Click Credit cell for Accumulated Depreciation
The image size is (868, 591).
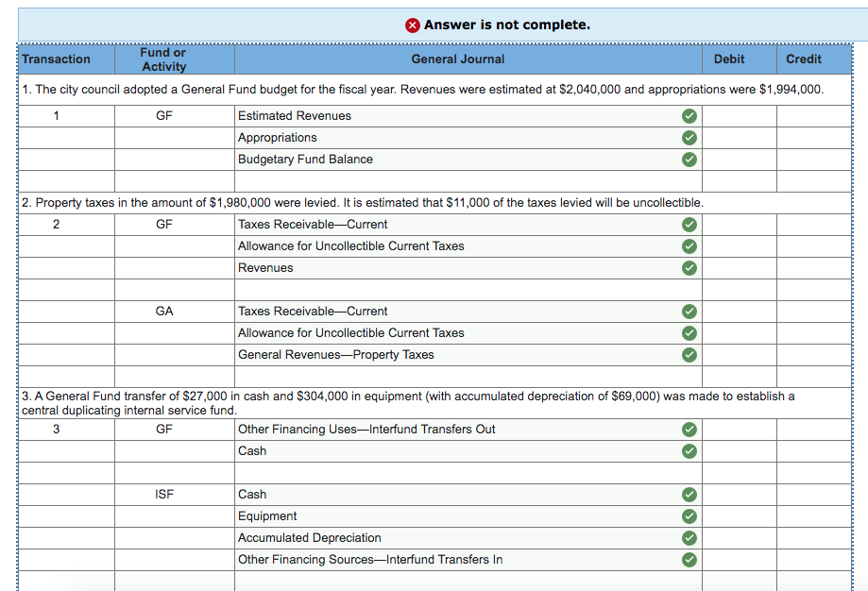[x=814, y=538]
